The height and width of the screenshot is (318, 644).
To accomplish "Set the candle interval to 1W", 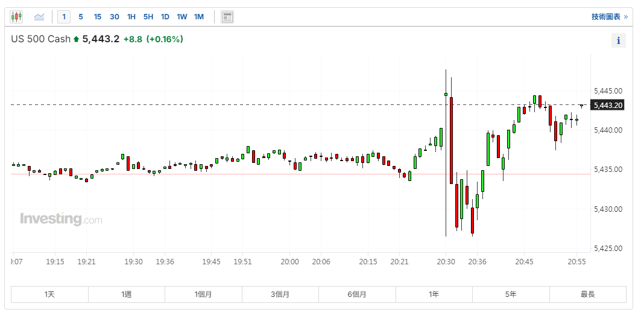I will tap(182, 17).
